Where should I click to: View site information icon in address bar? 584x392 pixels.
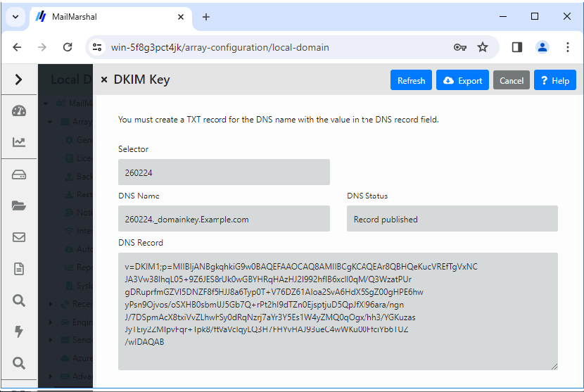tap(97, 47)
